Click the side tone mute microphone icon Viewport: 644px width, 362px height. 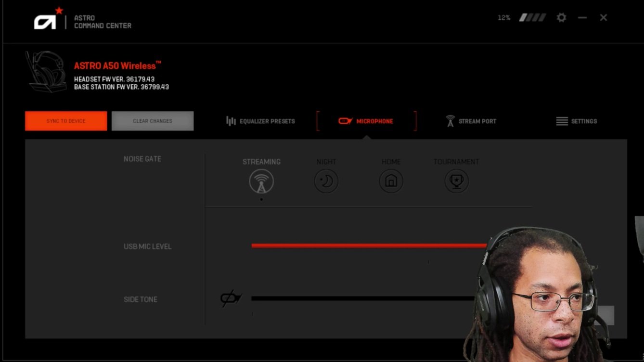point(231,298)
